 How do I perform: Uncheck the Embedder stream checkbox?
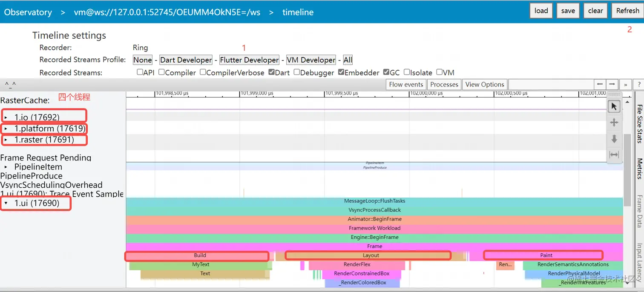(341, 72)
